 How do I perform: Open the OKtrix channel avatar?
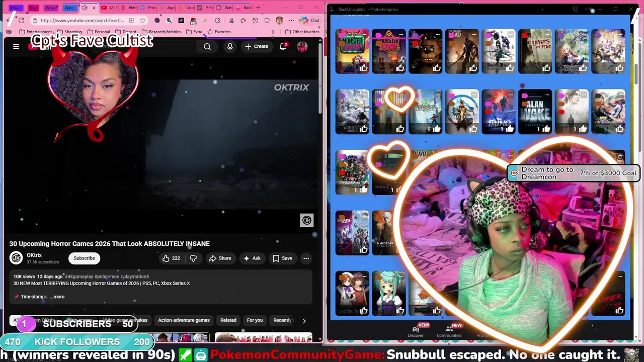pos(16,258)
